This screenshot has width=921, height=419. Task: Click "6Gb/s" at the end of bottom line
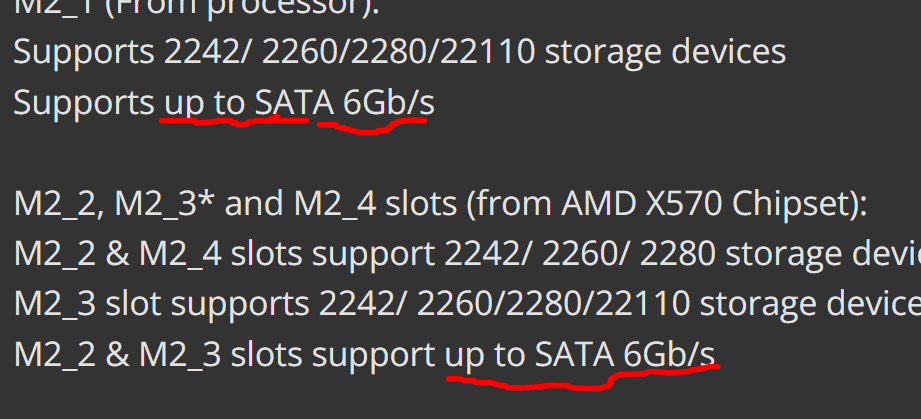670,355
